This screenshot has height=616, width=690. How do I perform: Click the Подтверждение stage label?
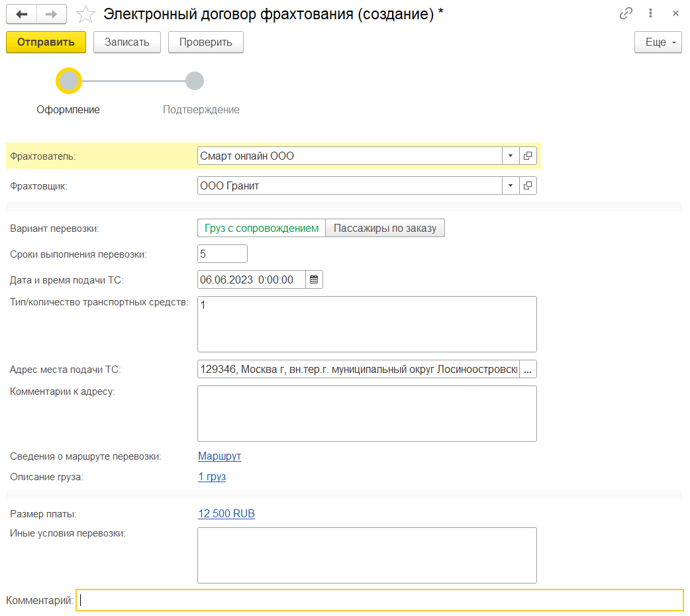[x=201, y=110]
